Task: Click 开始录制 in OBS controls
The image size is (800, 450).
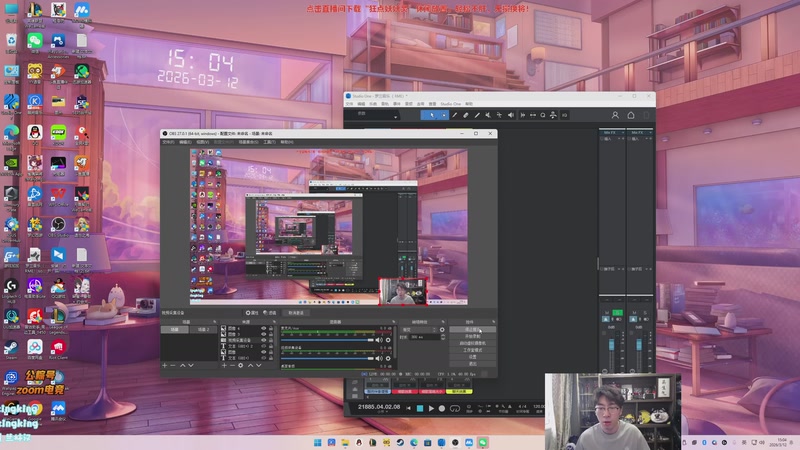Action: click(x=470, y=336)
